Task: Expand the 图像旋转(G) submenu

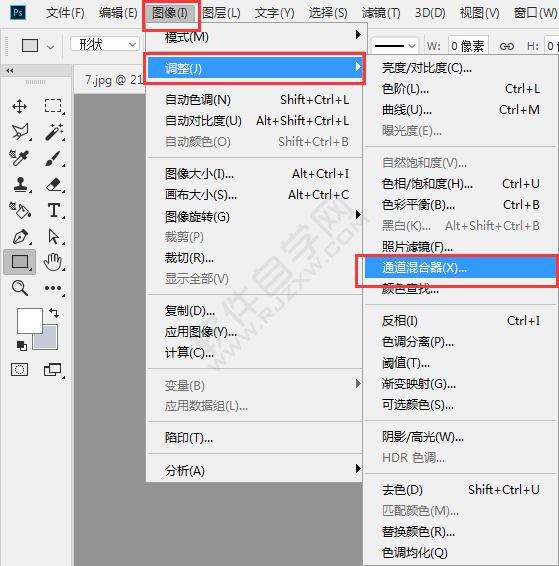Action: 254,217
